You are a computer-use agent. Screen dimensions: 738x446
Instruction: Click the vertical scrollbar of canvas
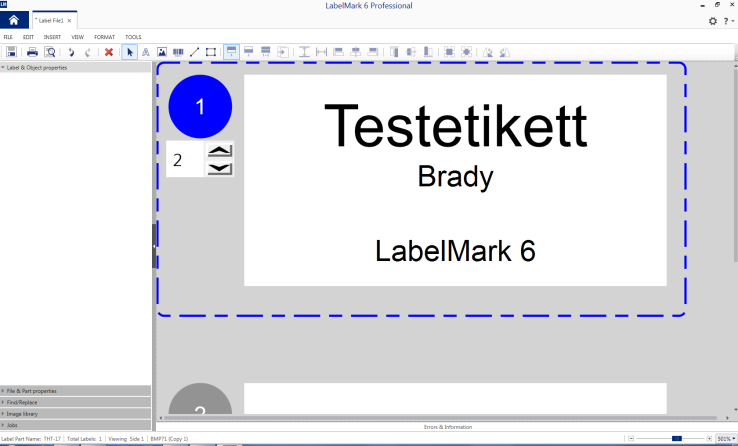pyautogui.click(x=735, y=165)
